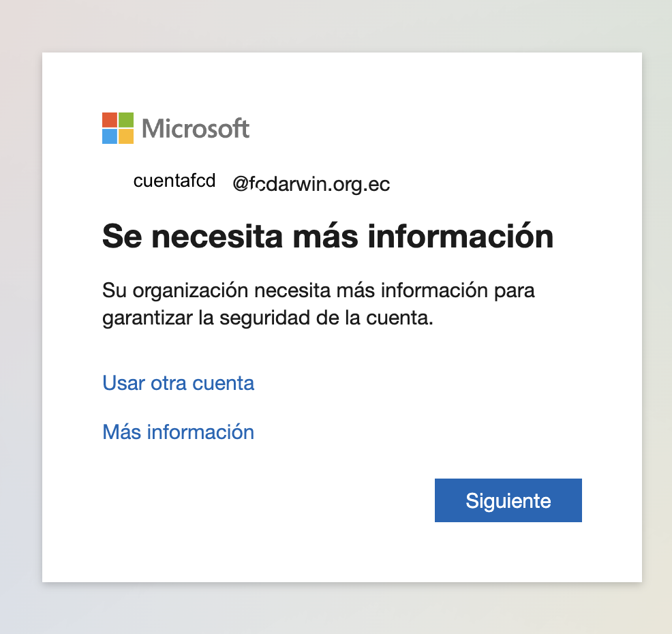Screen dimensions: 672x634
Task: Click the gray Microsoft wordmark text
Action: coord(196,129)
